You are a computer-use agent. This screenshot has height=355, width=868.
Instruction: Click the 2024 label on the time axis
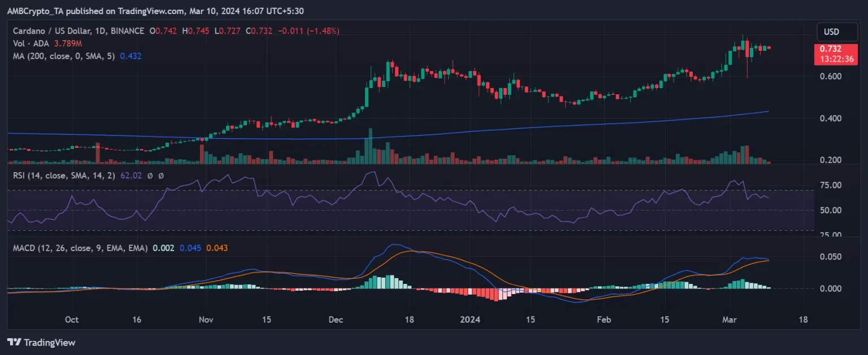click(x=470, y=319)
